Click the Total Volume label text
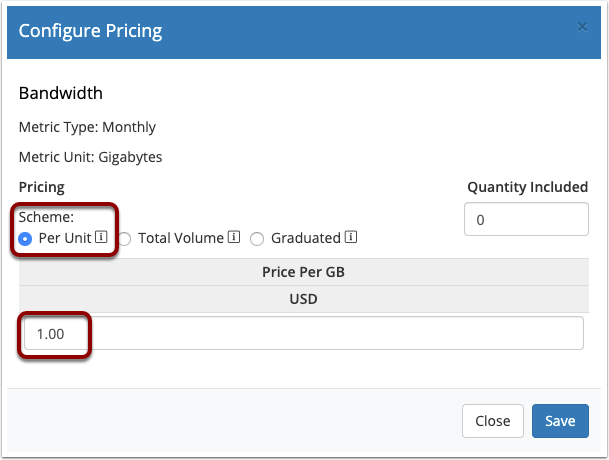Viewport: 609px width, 460px height. pos(181,238)
